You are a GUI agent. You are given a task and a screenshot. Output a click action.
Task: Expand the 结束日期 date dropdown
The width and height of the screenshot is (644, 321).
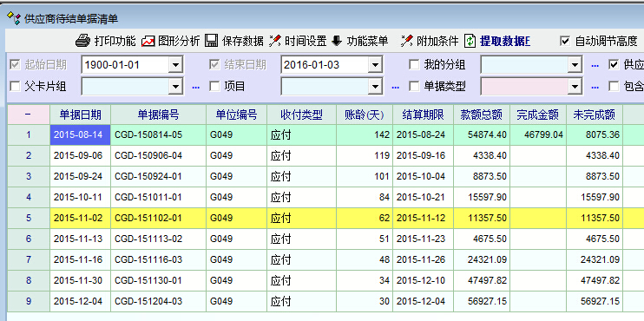(375, 65)
